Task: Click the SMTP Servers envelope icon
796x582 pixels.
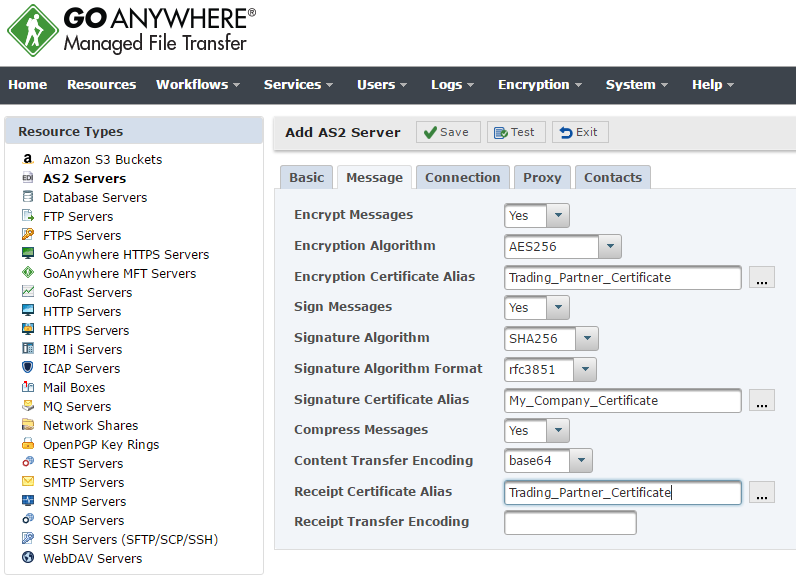Action: click(x=28, y=481)
